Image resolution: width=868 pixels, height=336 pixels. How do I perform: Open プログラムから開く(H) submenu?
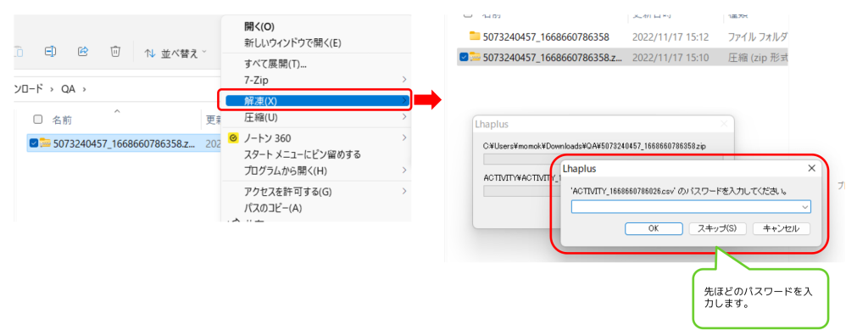click(x=317, y=171)
